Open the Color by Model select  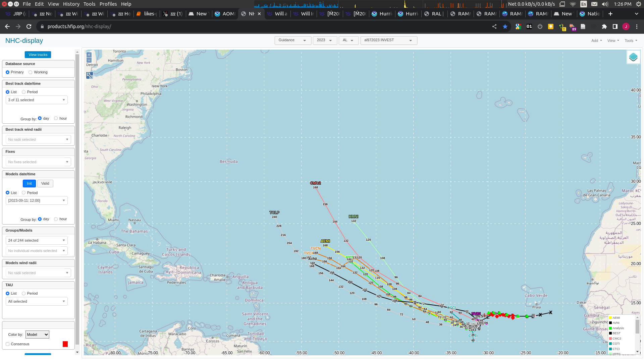37,335
